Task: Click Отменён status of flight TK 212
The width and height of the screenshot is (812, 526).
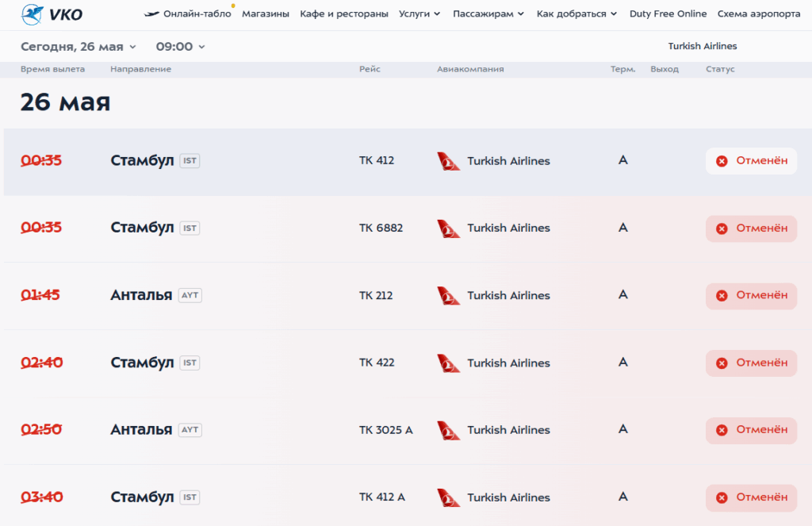Action: point(751,296)
